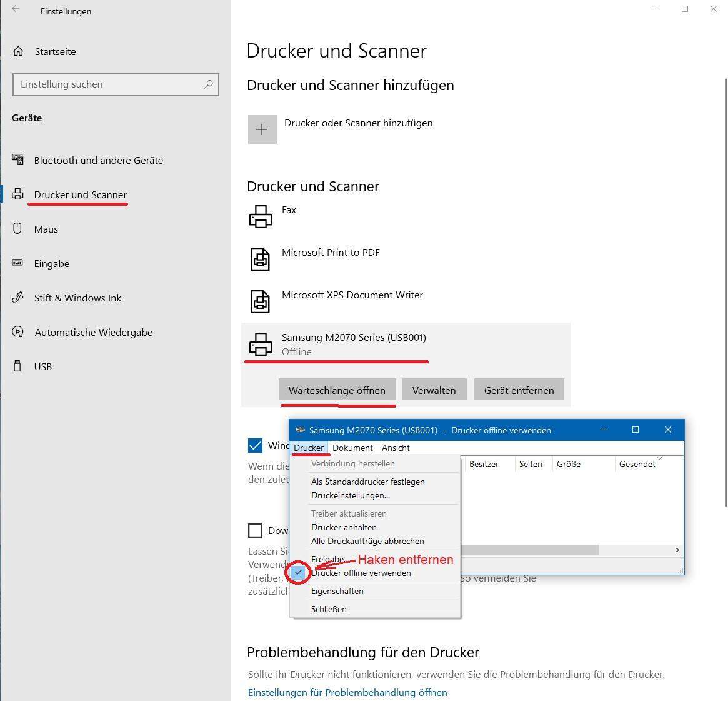Screen dimensions: 728x701
Task: Click Gerät entfernen button
Action: [x=519, y=390]
